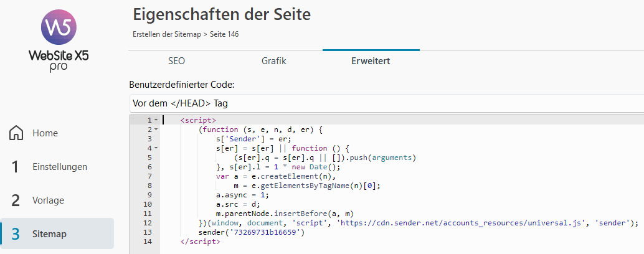Open step 1 Einstellungen
This screenshot has height=254, width=644.
click(x=59, y=167)
